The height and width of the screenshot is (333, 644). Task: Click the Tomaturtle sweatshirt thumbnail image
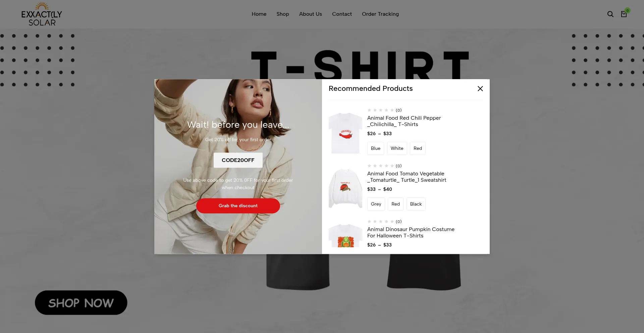tap(345, 188)
